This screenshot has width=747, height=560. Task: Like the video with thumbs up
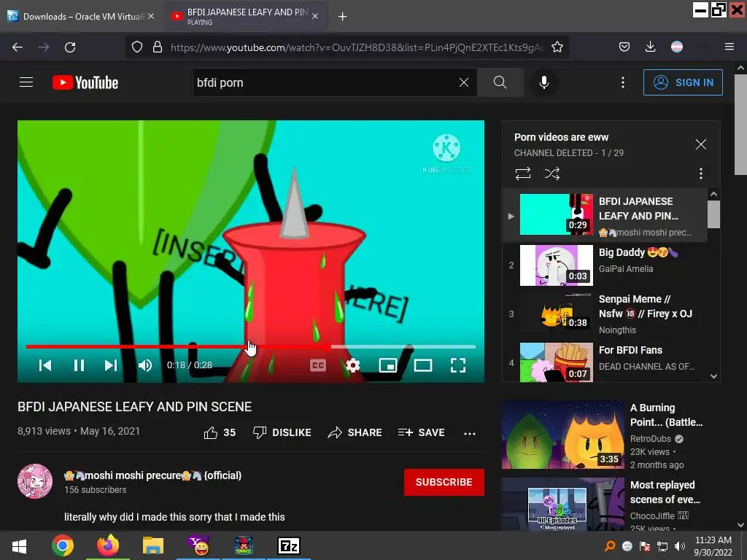(x=220, y=432)
